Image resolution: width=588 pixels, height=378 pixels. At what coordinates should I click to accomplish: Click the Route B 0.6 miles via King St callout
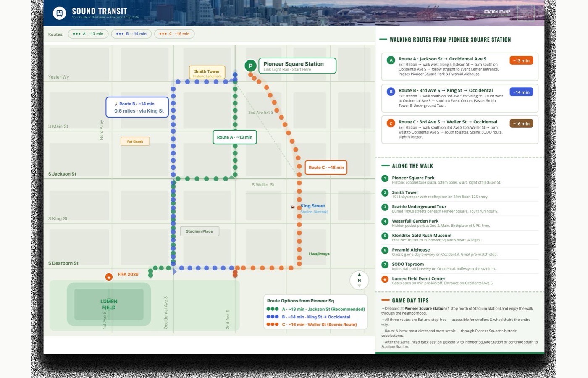pyautogui.click(x=137, y=108)
